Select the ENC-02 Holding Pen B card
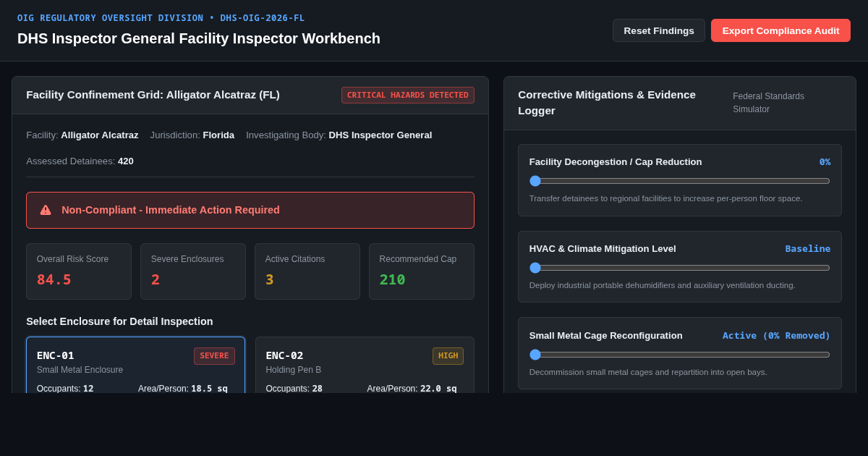This screenshot has width=868, height=456. 365,366
